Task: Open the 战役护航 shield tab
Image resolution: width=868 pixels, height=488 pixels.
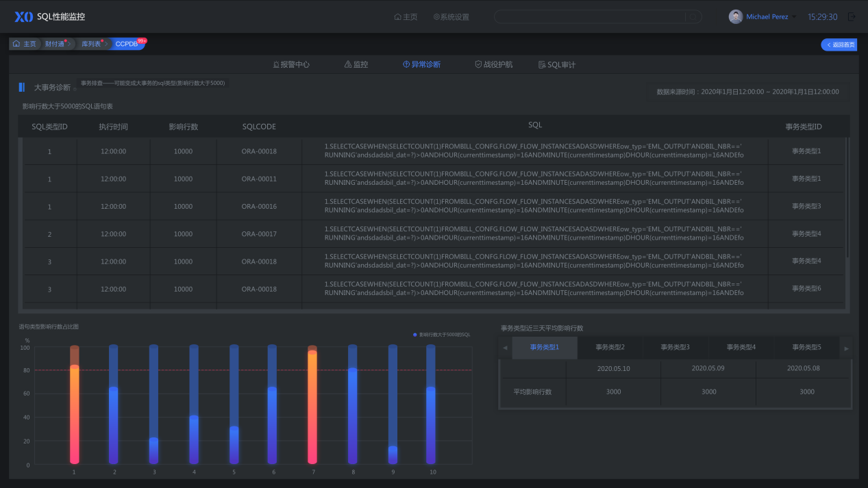Action: (x=493, y=64)
